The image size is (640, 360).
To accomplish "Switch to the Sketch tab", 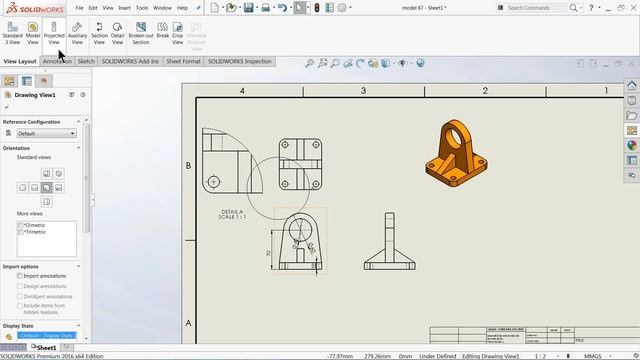I will tap(86, 61).
